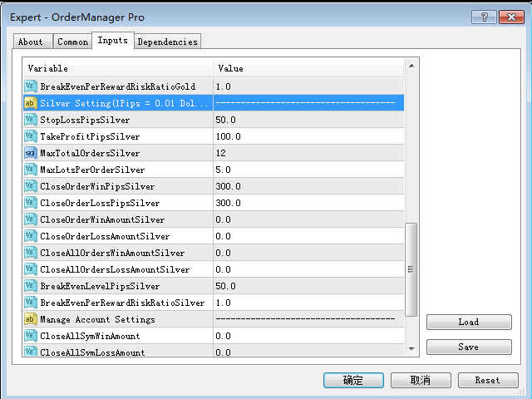
Task: Click the icon beside TakeProfitPipsSilver
Action: tap(30, 136)
